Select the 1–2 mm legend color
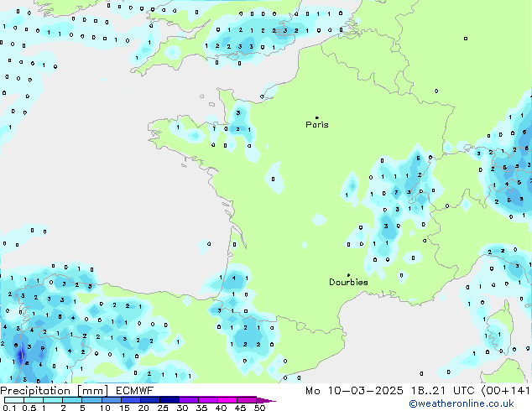This screenshot has width=532, height=411. coord(53,400)
